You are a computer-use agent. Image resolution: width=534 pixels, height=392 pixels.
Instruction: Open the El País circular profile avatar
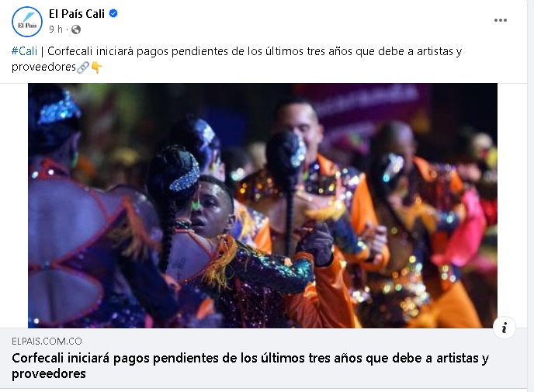[x=27, y=22]
